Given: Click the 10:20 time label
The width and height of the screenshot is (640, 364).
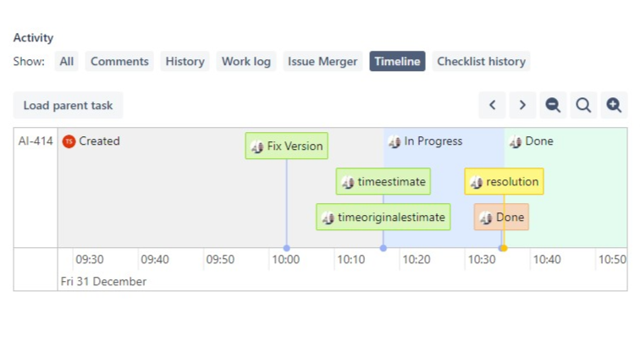Looking at the screenshot, I should pos(417,260).
